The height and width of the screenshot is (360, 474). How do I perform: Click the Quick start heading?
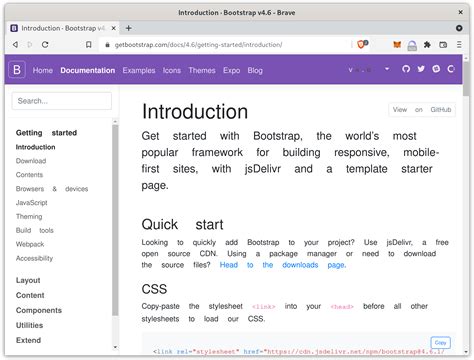pyautogui.click(x=182, y=224)
